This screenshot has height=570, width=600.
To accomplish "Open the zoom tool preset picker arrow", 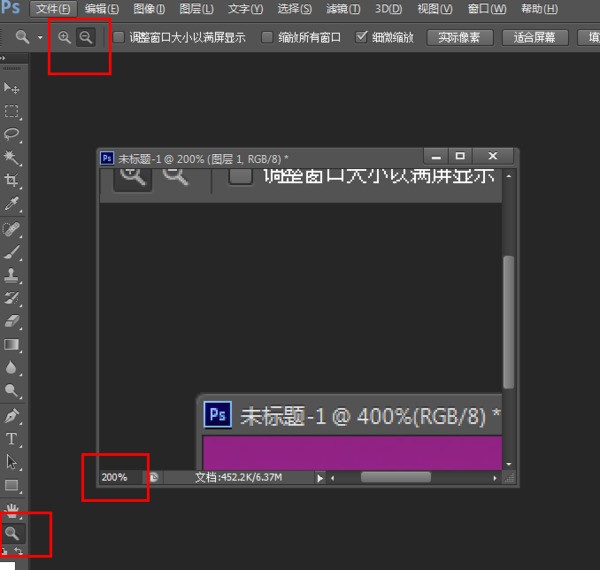I will [40, 37].
